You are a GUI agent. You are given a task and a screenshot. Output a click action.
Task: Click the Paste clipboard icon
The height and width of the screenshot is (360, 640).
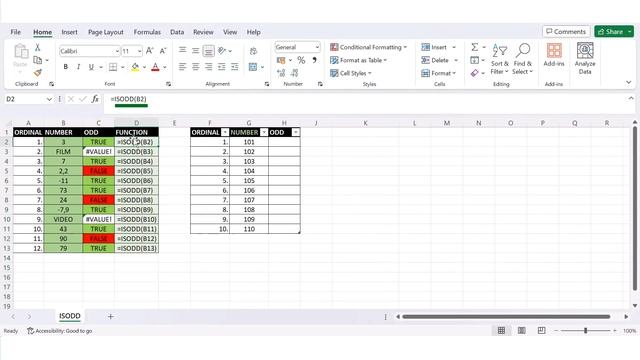click(20, 52)
